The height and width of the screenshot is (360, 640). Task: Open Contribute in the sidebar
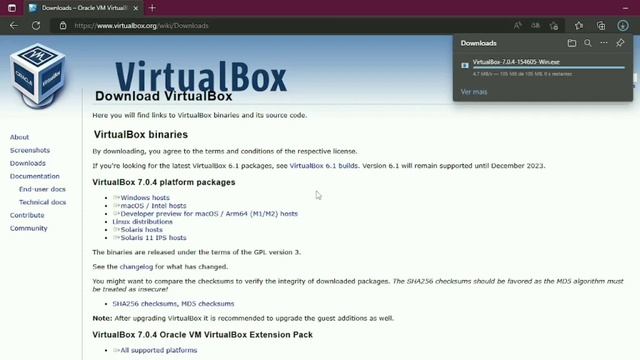pyautogui.click(x=27, y=215)
